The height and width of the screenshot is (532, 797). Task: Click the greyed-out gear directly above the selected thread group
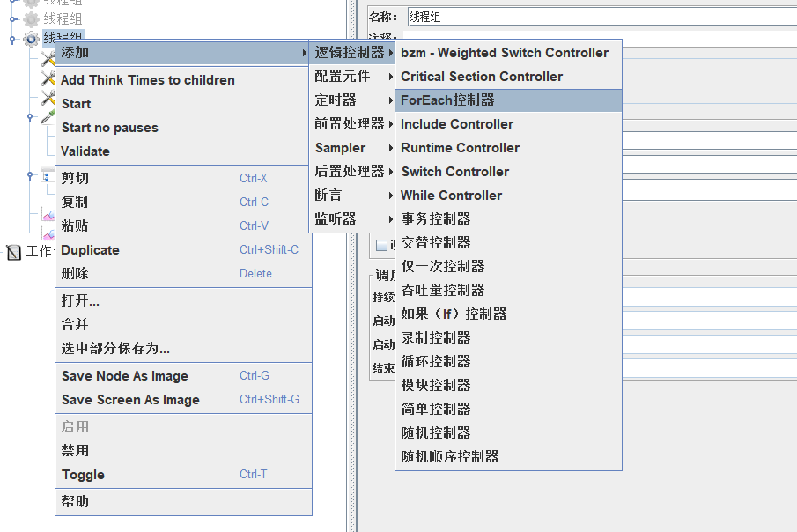tap(32, 18)
